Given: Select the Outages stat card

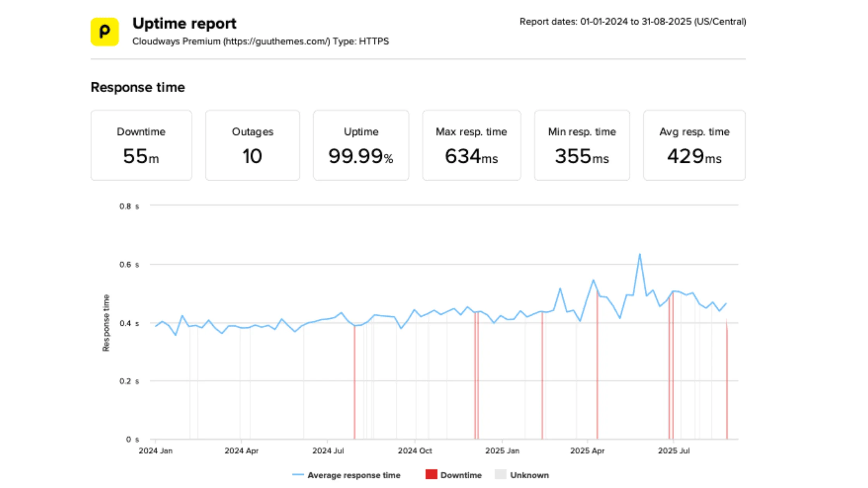Looking at the screenshot, I should click(x=252, y=145).
